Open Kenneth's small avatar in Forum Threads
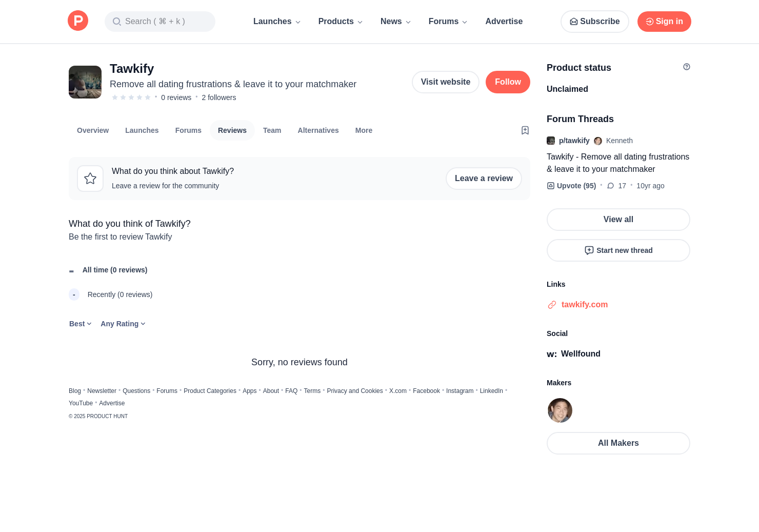 pos(598,141)
